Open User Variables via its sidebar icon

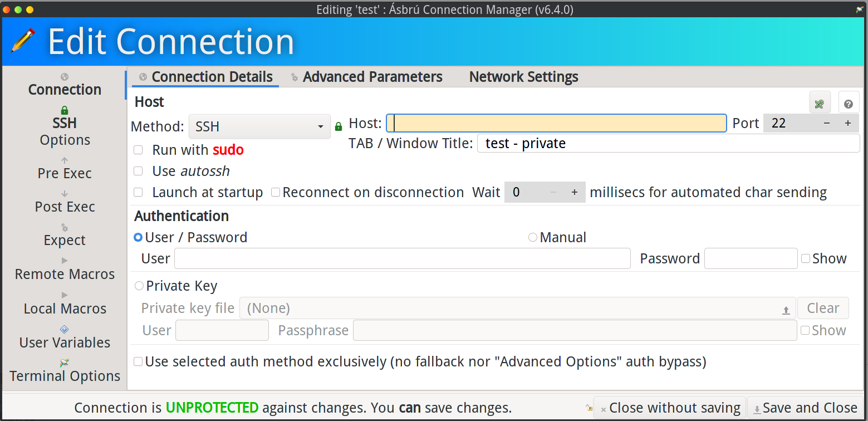(x=65, y=329)
